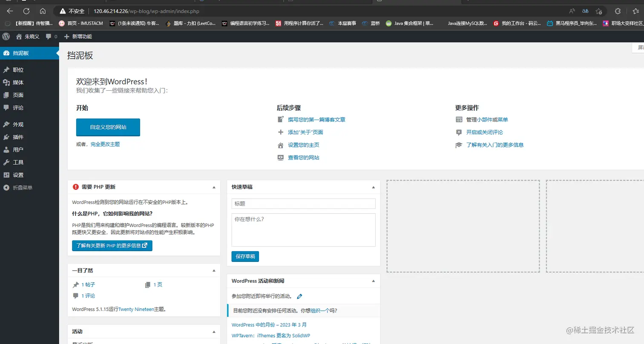
Task: Open 媒体 in sidebar menu
Action: 29,83
